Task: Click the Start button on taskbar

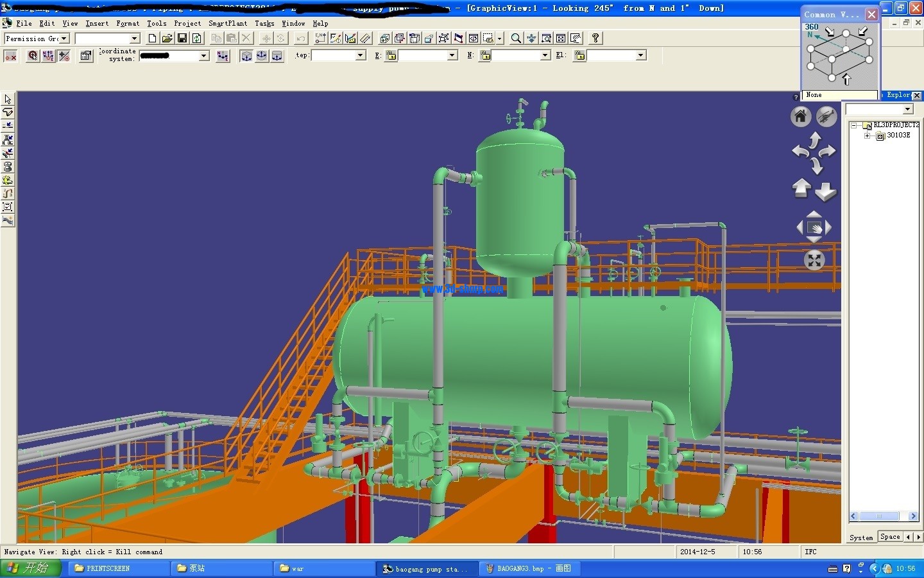Action: [x=31, y=568]
